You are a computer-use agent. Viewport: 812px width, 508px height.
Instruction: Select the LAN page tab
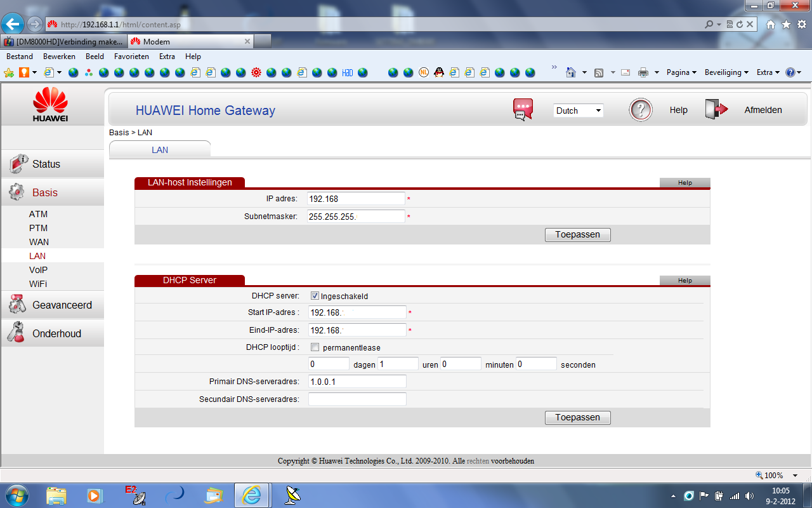point(160,150)
